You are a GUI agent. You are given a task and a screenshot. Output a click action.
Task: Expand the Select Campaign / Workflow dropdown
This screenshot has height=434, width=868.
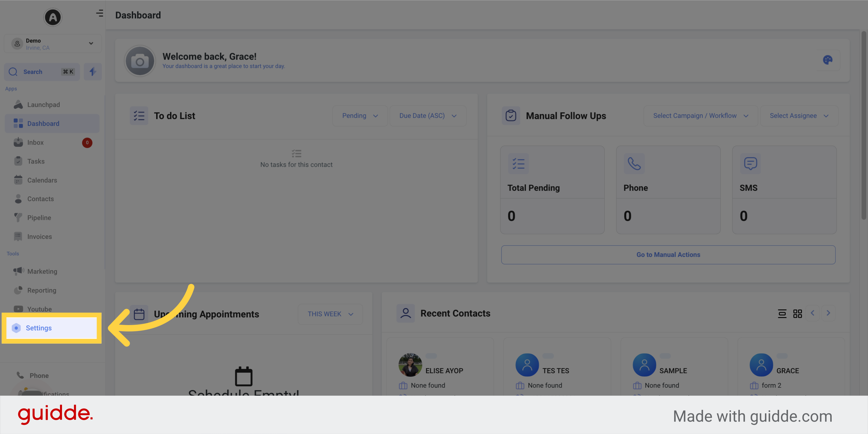coord(701,115)
